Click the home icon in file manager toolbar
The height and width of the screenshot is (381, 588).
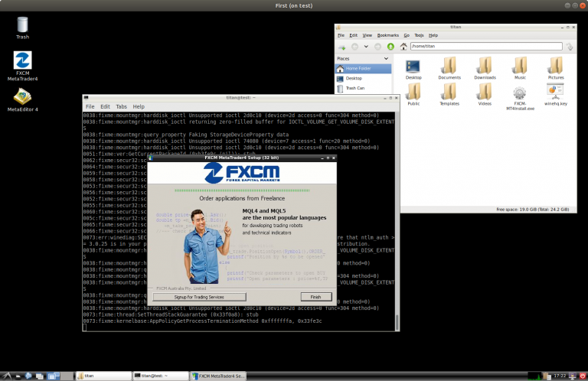click(403, 47)
